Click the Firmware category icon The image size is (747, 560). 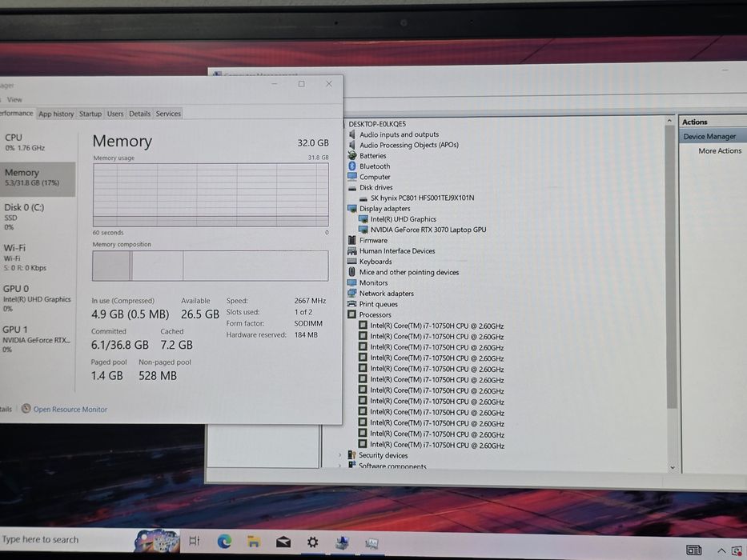coord(352,240)
